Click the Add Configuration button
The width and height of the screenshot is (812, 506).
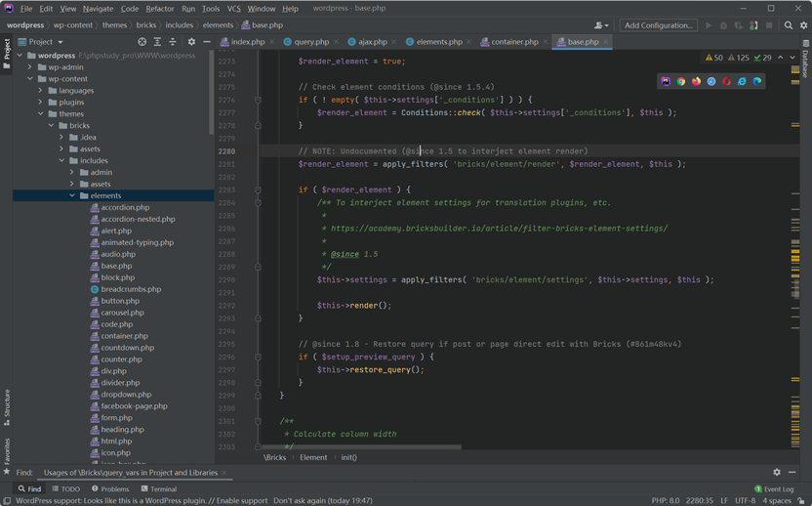[x=658, y=24]
